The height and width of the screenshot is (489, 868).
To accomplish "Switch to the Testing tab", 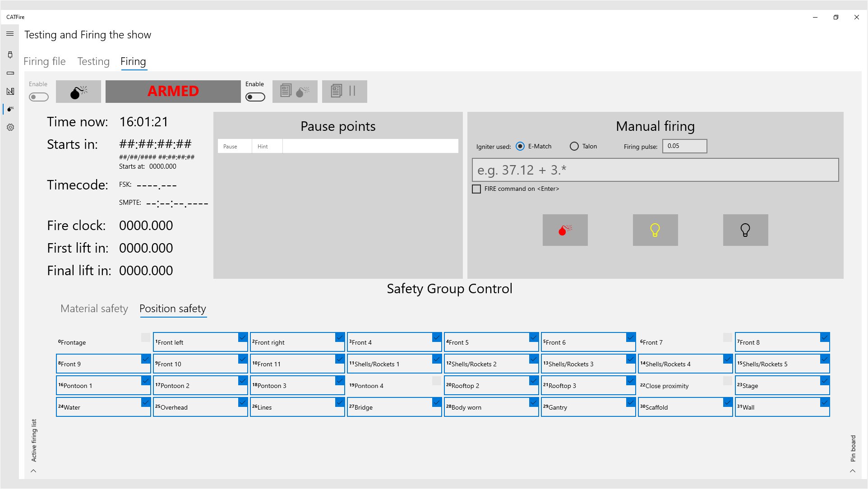I will tap(93, 61).
